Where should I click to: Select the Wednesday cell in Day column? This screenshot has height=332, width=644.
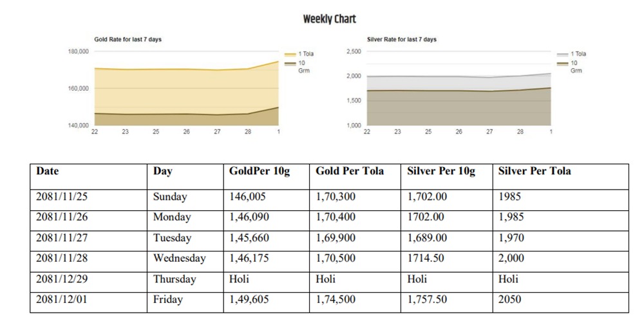click(179, 259)
